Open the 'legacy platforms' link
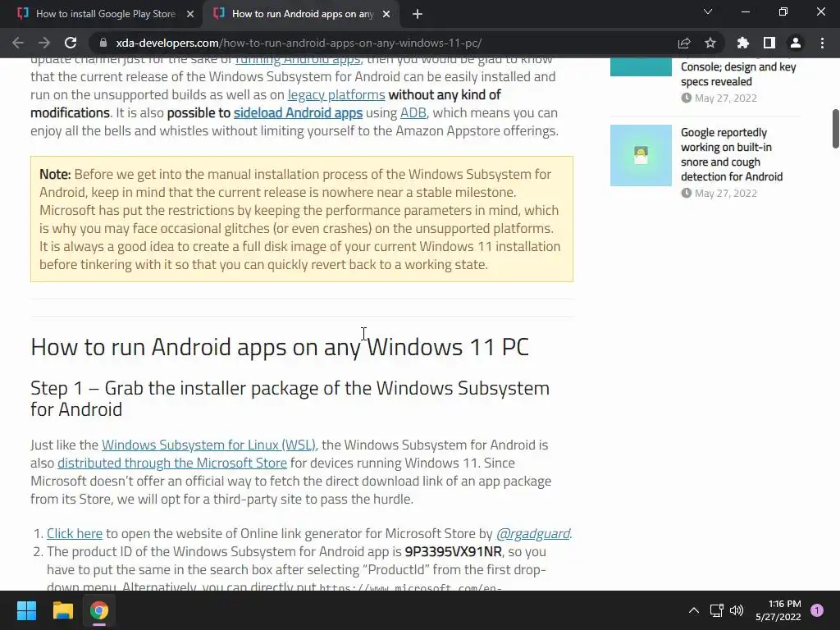This screenshot has width=840, height=630. click(x=336, y=95)
